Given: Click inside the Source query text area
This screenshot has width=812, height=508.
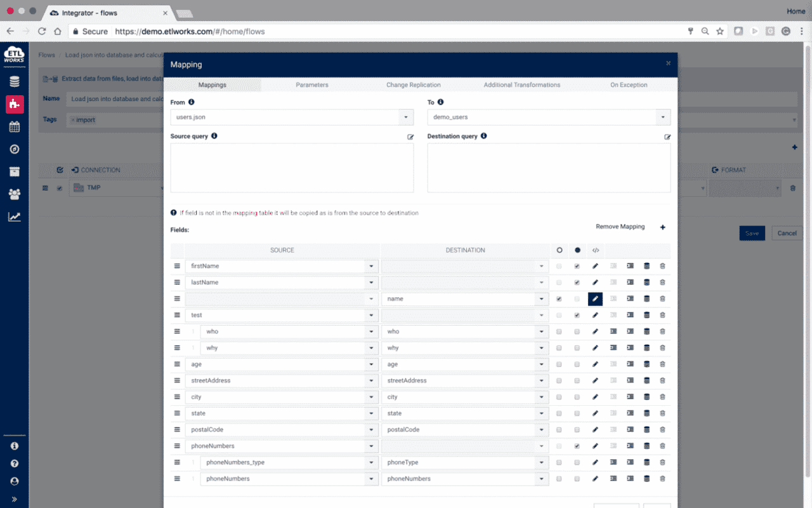Looking at the screenshot, I should [x=292, y=168].
